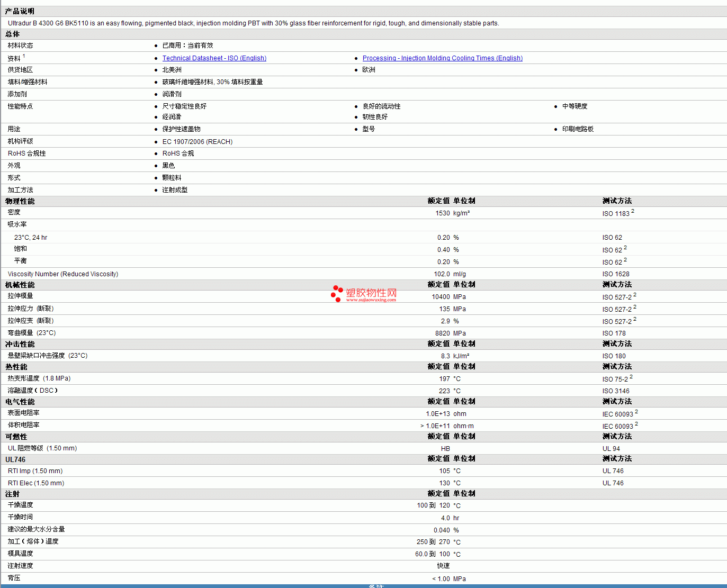Click the RTI Imp (1.50 mm) row label
Screen dimensions: 727x588
[x=35, y=471]
